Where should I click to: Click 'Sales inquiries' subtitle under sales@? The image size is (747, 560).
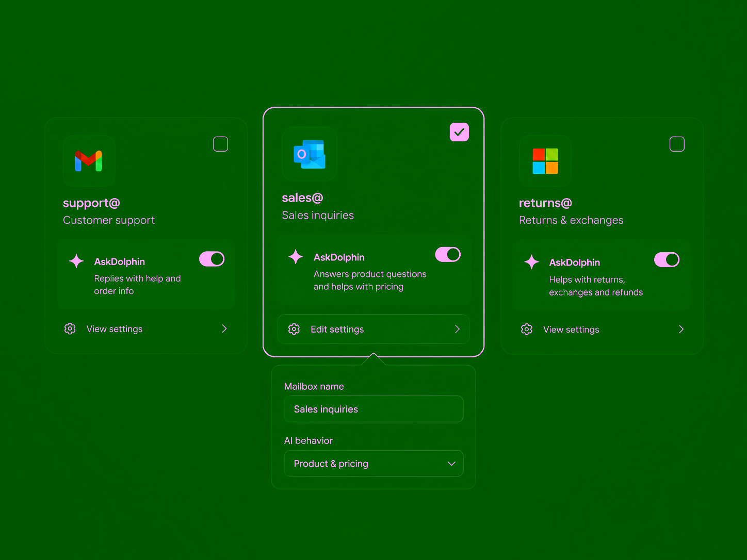318,215
